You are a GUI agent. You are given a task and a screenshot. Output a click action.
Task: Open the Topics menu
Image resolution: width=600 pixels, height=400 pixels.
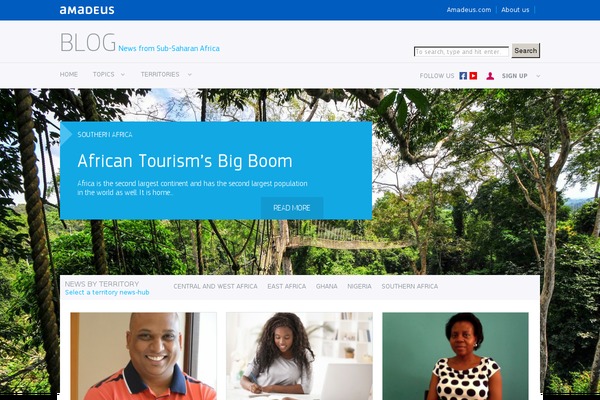104,74
